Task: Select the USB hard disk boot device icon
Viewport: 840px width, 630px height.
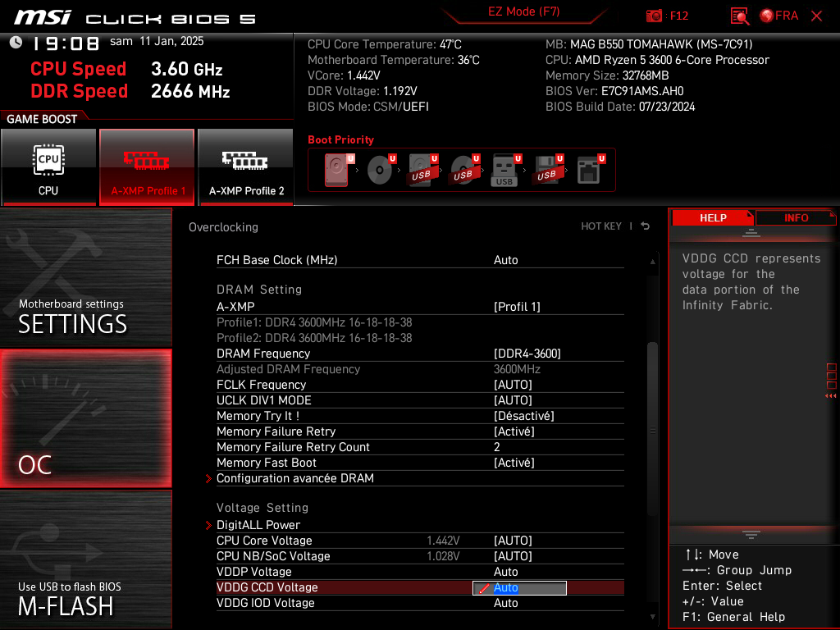Action: click(x=423, y=170)
